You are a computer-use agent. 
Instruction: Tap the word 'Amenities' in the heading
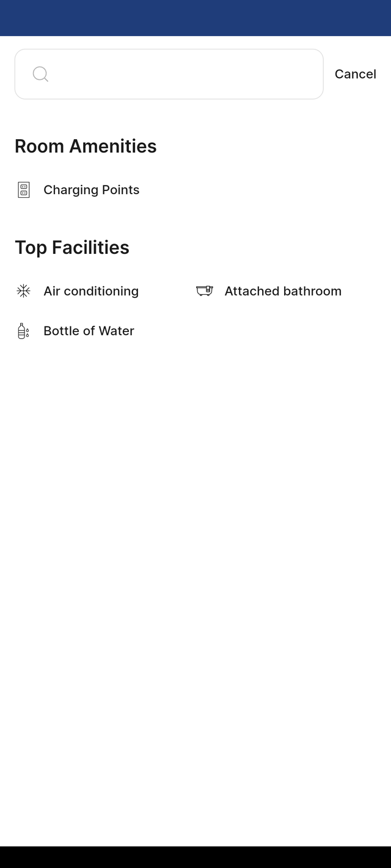click(113, 146)
